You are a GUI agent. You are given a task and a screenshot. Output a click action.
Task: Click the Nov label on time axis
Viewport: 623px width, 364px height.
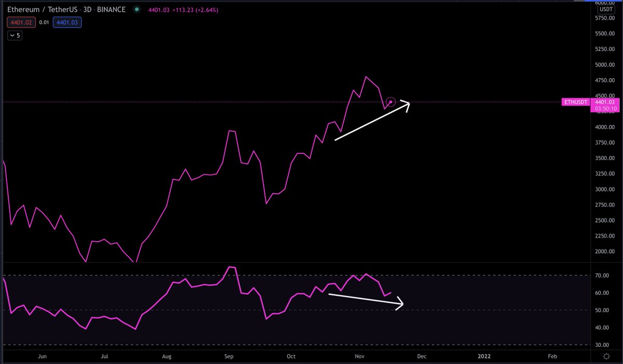359,356
